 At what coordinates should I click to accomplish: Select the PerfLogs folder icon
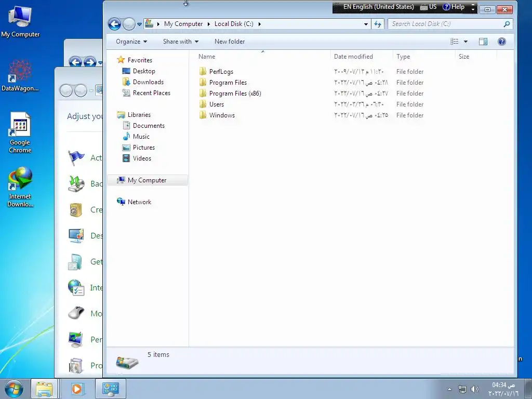(203, 71)
